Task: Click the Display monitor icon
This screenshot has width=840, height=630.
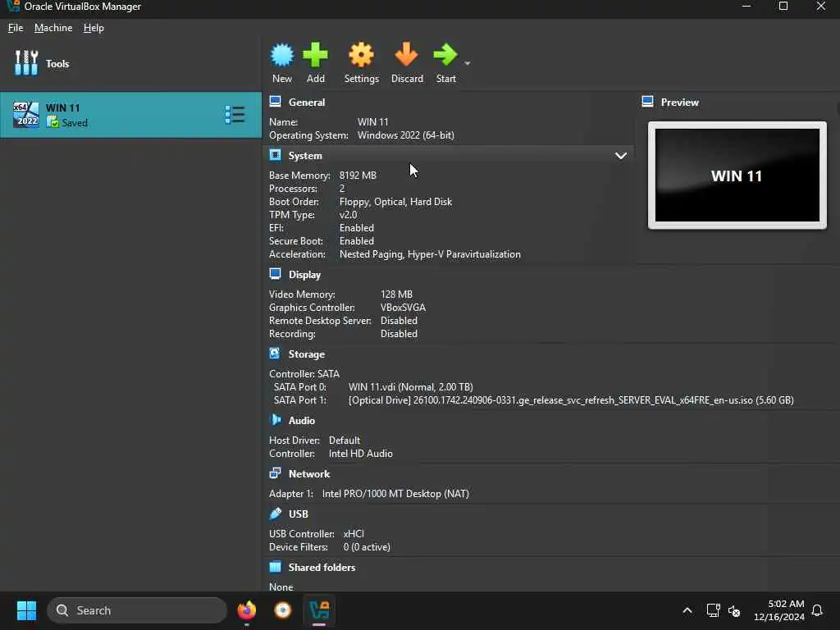Action: (x=276, y=274)
